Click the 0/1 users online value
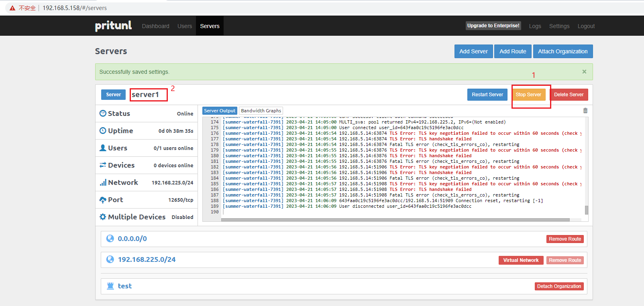 pyautogui.click(x=173, y=148)
